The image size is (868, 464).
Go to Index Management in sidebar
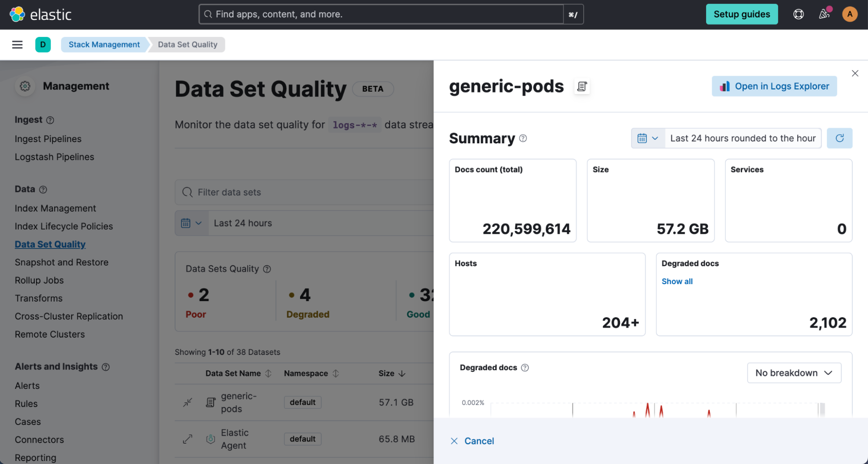tap(55, 209)
